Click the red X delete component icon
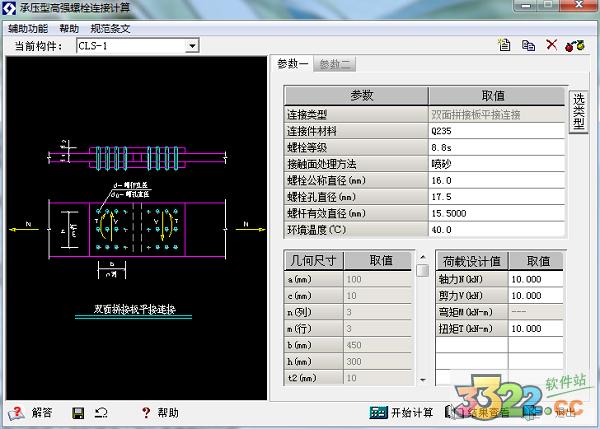 pos(551,45)
